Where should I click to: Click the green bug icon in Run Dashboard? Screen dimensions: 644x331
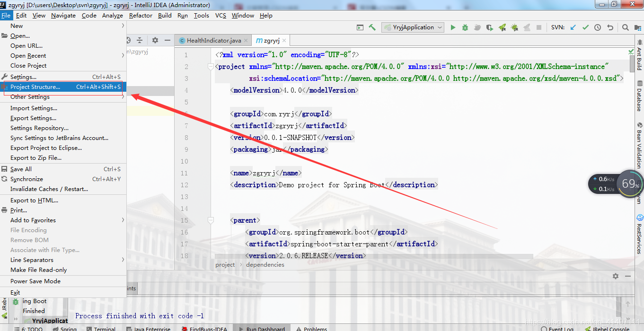pos(16,301)
